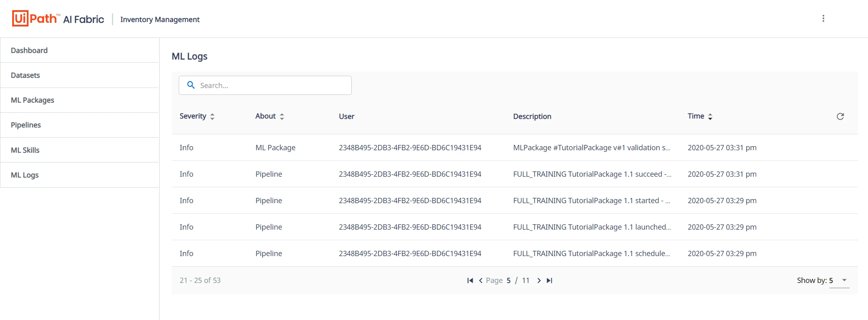Image resolution: width=868 pixels, height=320 pixels.
Task: Jump to the last page
Action: point(550,281)
